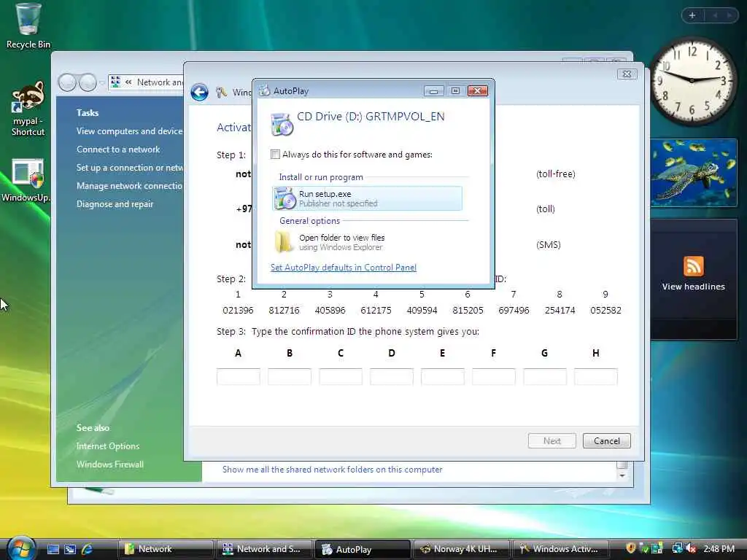
Task: Click the Windows Start orb
Action: 21,548
